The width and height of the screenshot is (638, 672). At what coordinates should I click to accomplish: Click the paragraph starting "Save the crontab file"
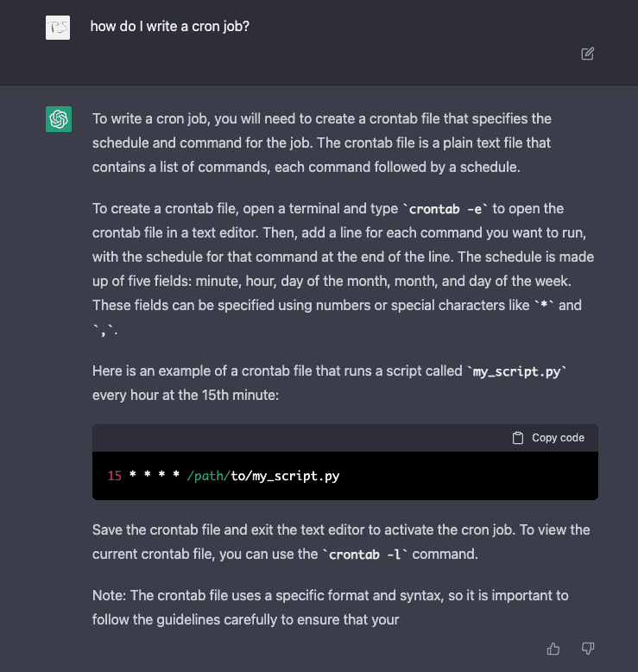341,542
